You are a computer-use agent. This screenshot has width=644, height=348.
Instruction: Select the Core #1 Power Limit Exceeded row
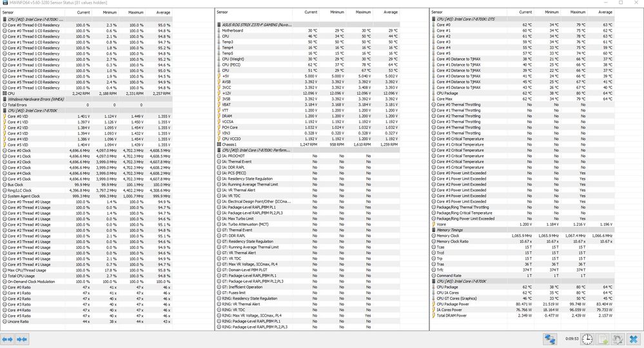point(522,179)
